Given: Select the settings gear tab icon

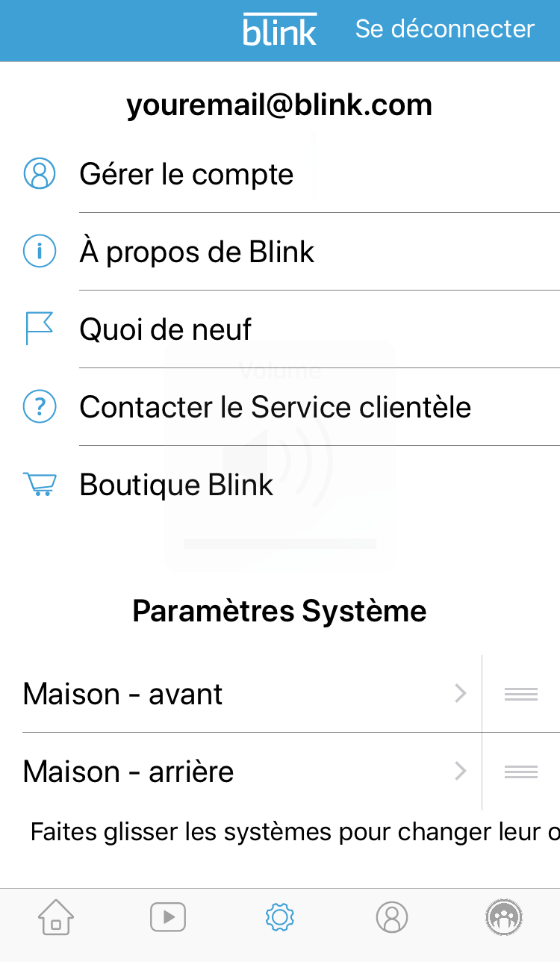Looking at the screenshot, I should coord(280,916).
